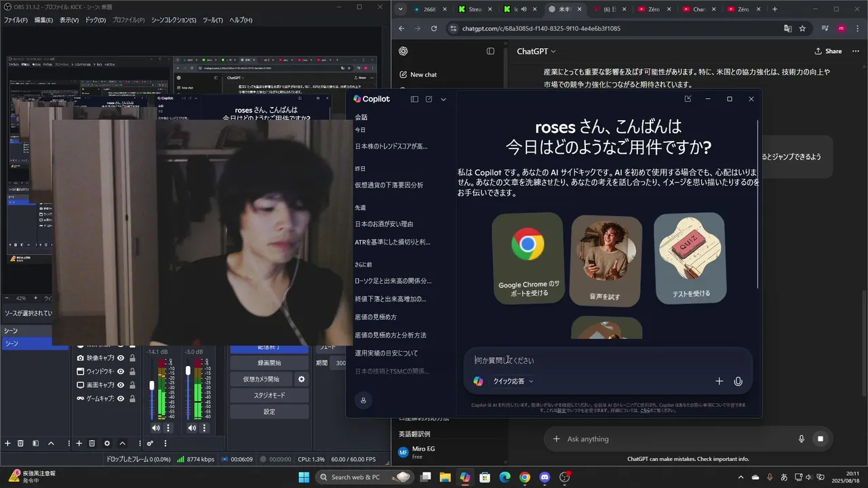The width and height of the screenshot is (868, 488).
Task: Click plus attach icon in Copilot input
Action: pos(719,382)
